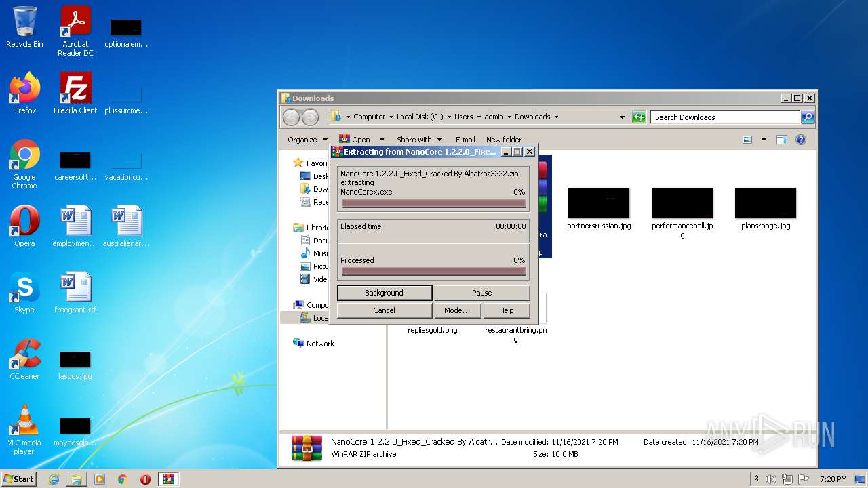Screen dimensions: 868x488
Task: Open the view options dropdown arrow
Action: pos(764,140)
